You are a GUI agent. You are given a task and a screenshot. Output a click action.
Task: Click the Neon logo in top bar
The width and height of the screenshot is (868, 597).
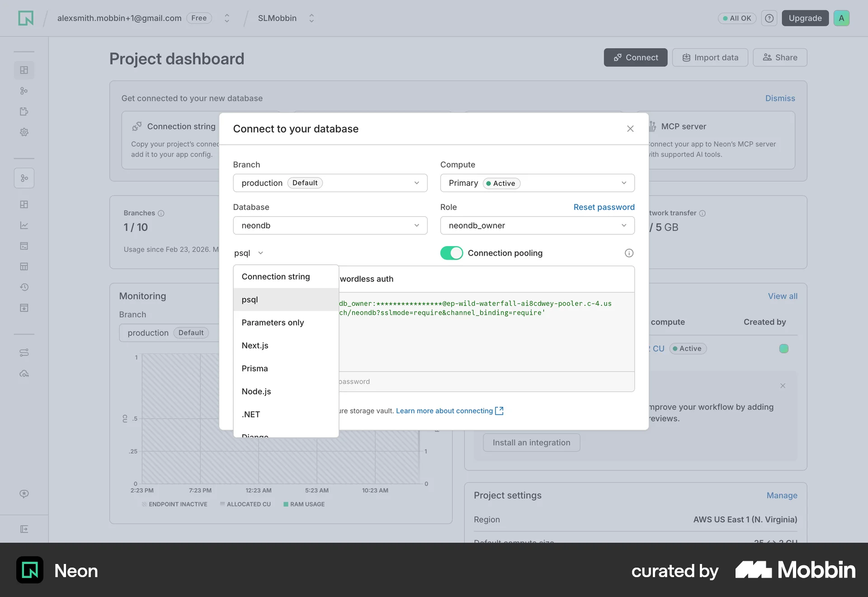pos(26,18)
